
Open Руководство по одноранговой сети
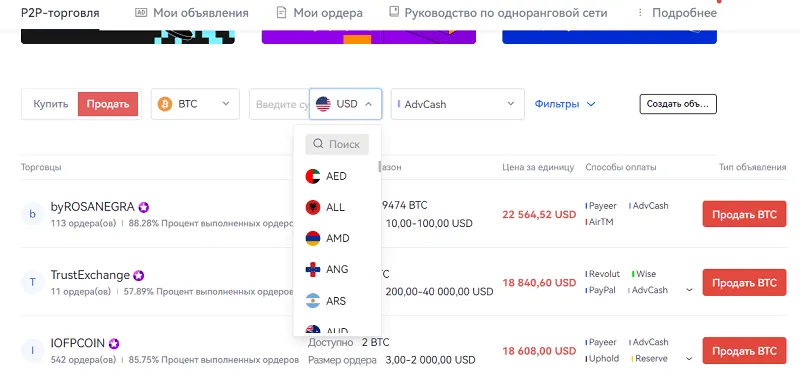click(x=498, y=13)
